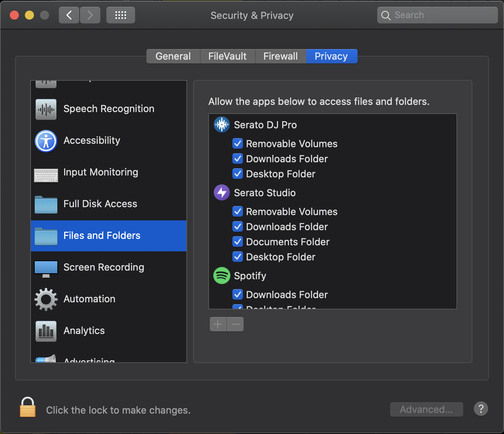Click the plus button to add app
504x434 pixels.
pos(218,324)
